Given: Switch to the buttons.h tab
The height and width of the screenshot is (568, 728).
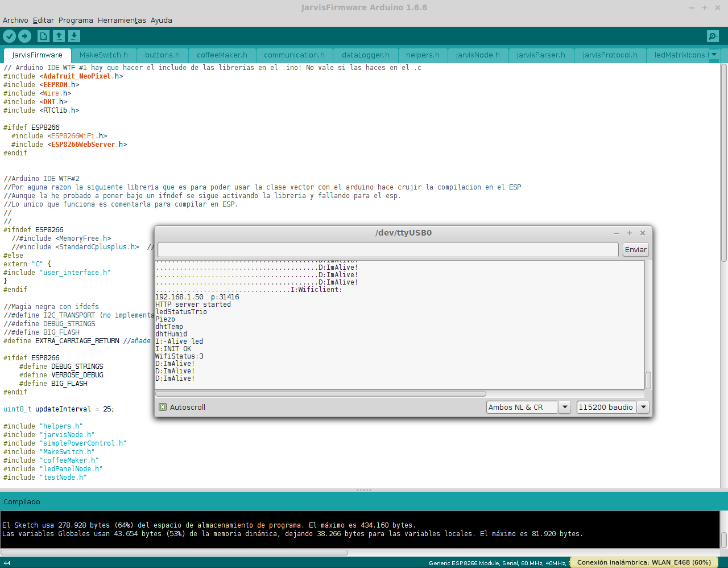Looking at the screenshot, I should (162, 55).
